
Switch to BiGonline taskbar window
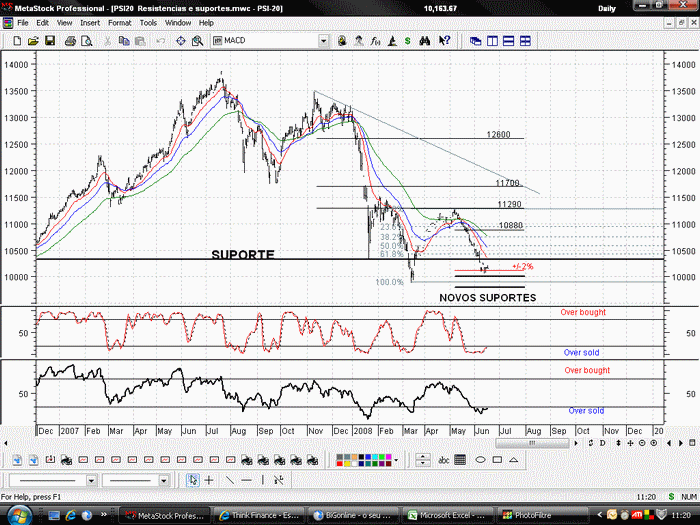[x=354, y=515]
